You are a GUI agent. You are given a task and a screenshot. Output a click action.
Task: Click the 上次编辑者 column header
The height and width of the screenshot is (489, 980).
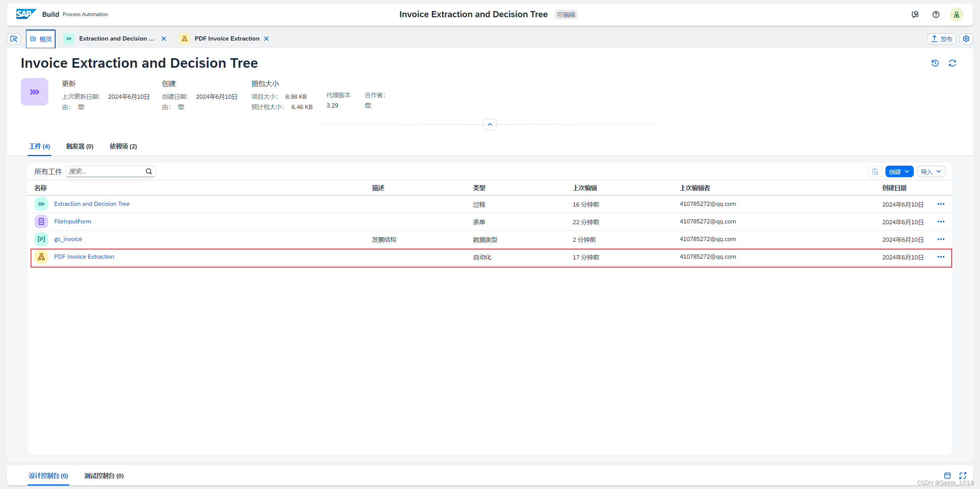695,188
